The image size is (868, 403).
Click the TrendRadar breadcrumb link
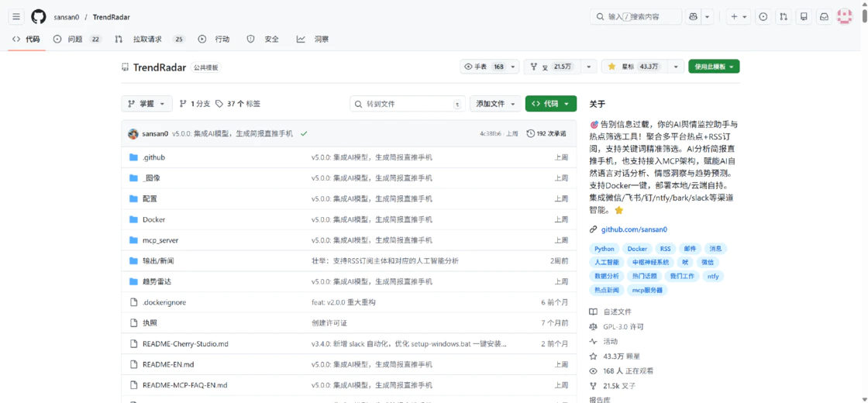[x=112, y=17]
